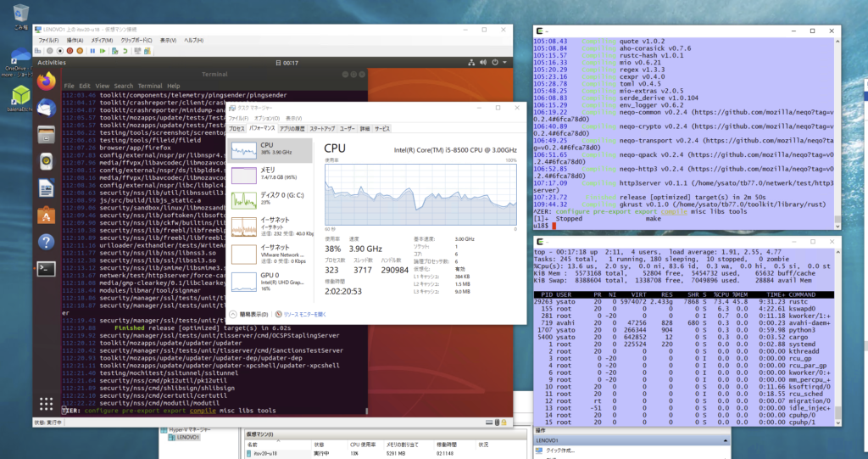This screenshot has height=459, width=868.
Task: Click the Activities button in Ubuntu
Action: point(52,62)
